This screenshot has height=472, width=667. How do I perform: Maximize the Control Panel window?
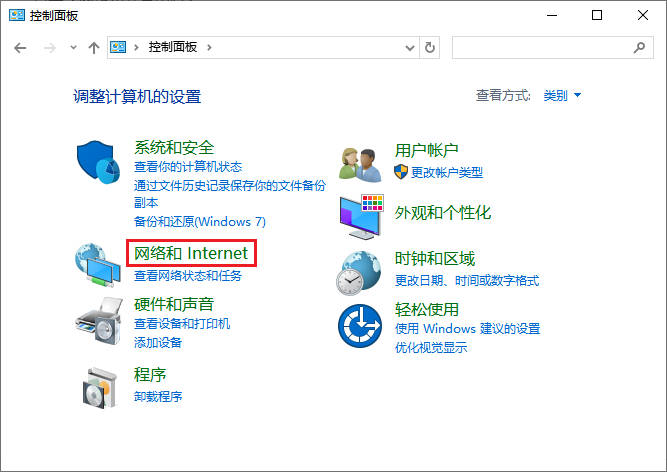point(597,15)
